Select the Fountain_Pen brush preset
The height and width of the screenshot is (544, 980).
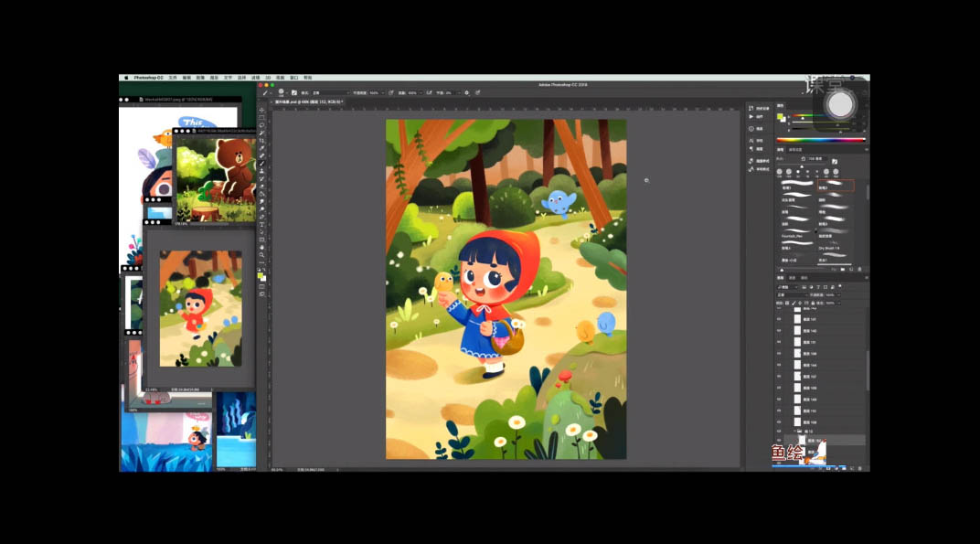[797, 234]
